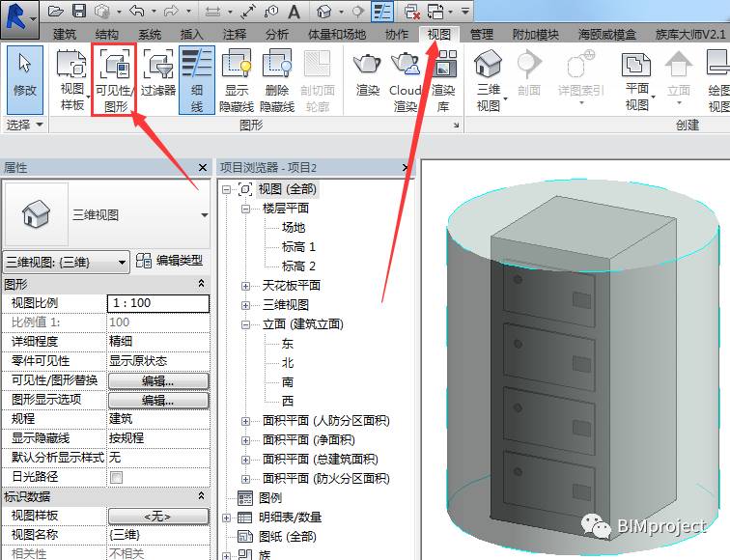Screen dimensions: 730x560
Task: Open the Manage (管理) ribbon tab
Action: click(482, 34)
